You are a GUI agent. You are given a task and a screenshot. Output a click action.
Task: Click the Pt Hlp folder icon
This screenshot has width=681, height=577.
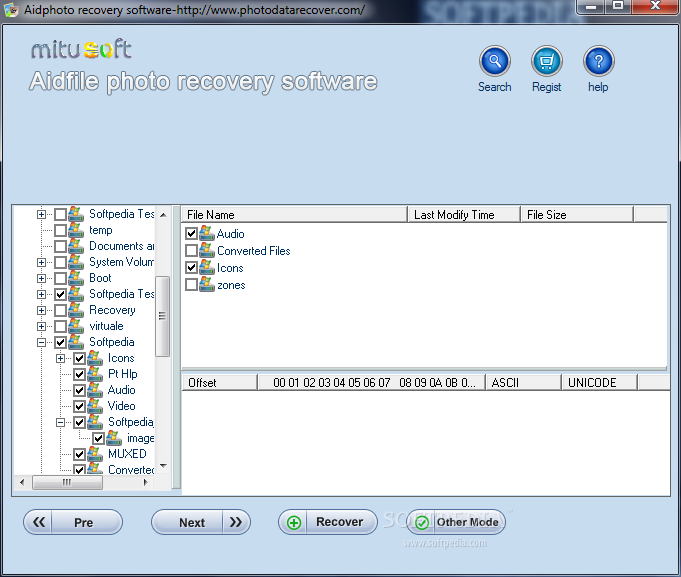coord(95,374)
